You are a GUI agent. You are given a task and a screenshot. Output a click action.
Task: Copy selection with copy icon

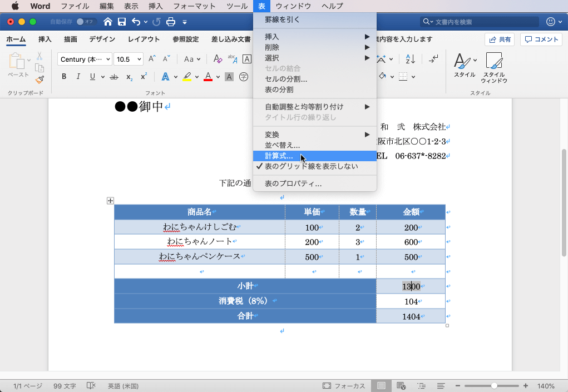tap(39, 68)
